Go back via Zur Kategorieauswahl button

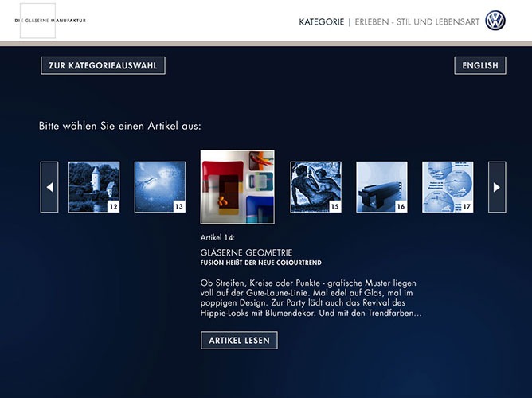point(103,66)
